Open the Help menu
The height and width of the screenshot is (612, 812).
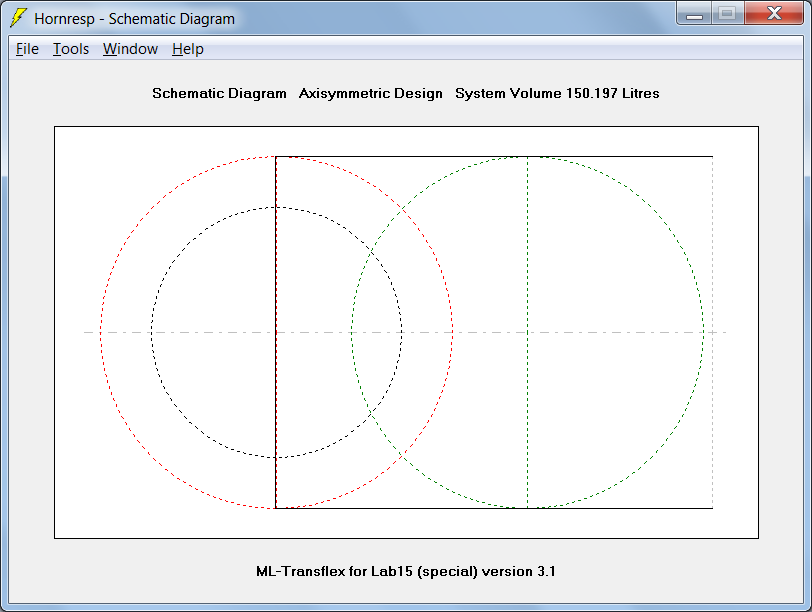(187, 49)
